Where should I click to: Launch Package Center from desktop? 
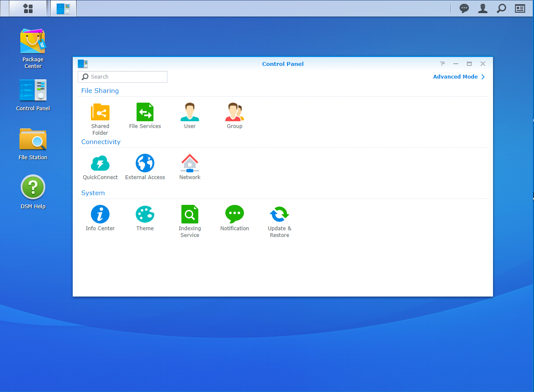pos(33,42)
